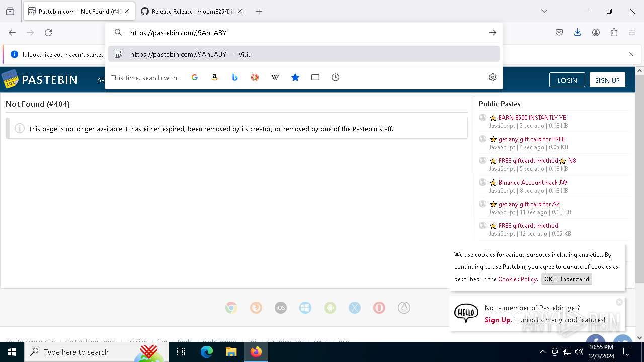Open extensions puzzle icon
This screenshot has height=362, width=644.
(x=614, y=33)
